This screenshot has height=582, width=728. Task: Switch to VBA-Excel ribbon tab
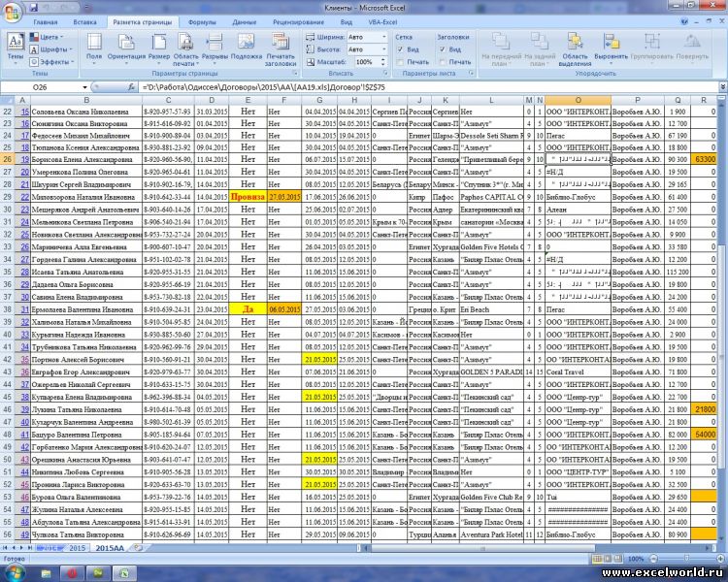click(382, 21)
